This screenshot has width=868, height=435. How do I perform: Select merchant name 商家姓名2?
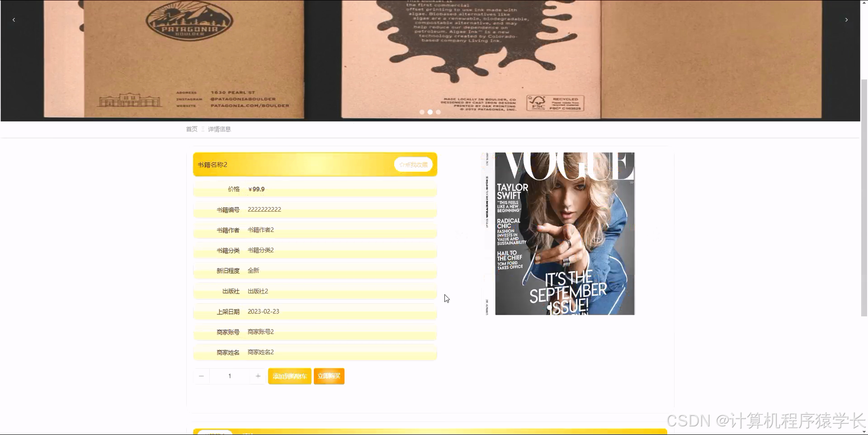tap(261, 352)
